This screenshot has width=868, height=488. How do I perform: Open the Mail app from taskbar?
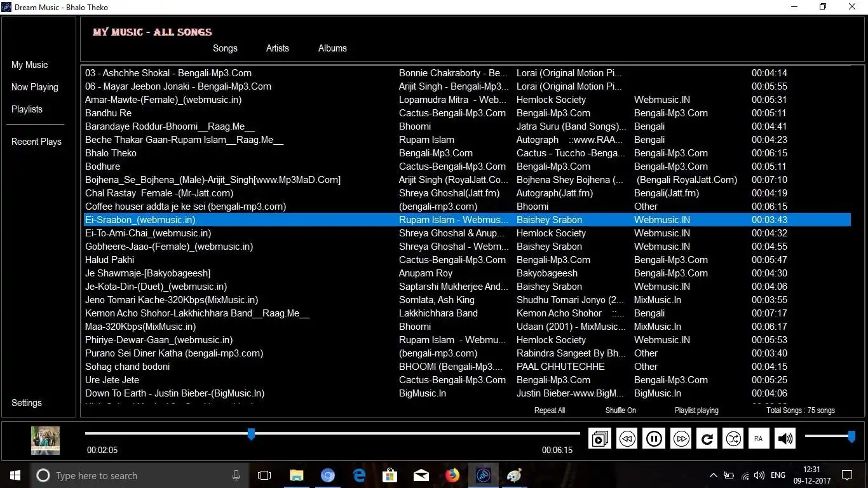pos(421,475)
